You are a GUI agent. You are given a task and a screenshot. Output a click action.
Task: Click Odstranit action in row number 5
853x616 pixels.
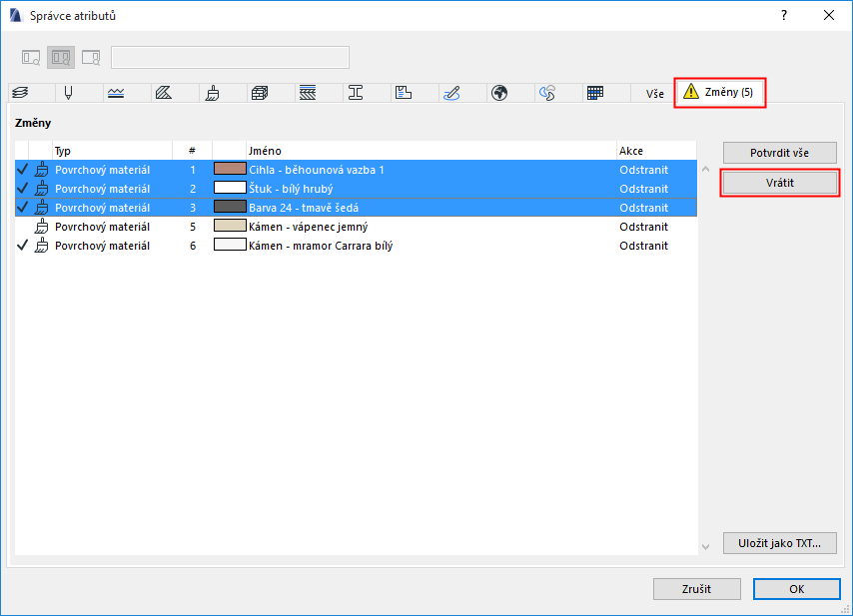click(x=643, y=227)
